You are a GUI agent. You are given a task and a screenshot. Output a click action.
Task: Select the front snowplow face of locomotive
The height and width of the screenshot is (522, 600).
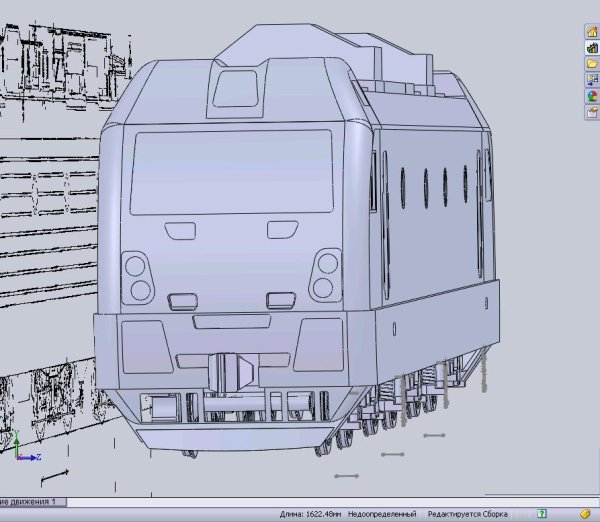233,437
